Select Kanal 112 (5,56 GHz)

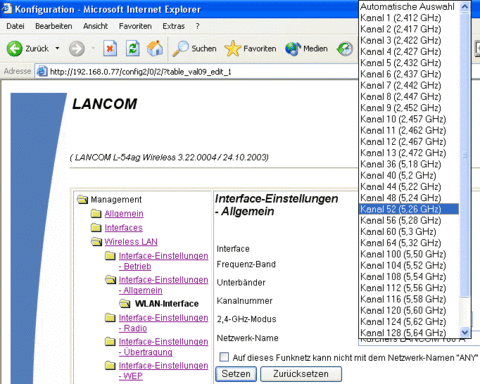click(409, 288)
